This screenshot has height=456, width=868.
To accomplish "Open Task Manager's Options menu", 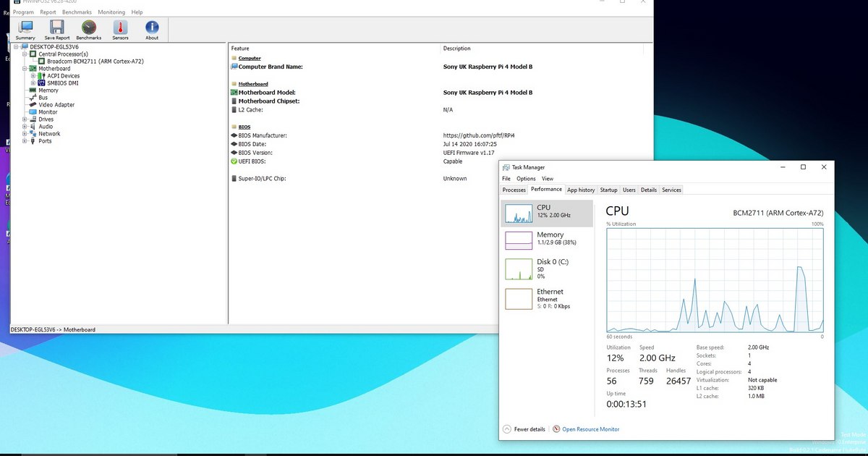I will [x=526, y=179].
